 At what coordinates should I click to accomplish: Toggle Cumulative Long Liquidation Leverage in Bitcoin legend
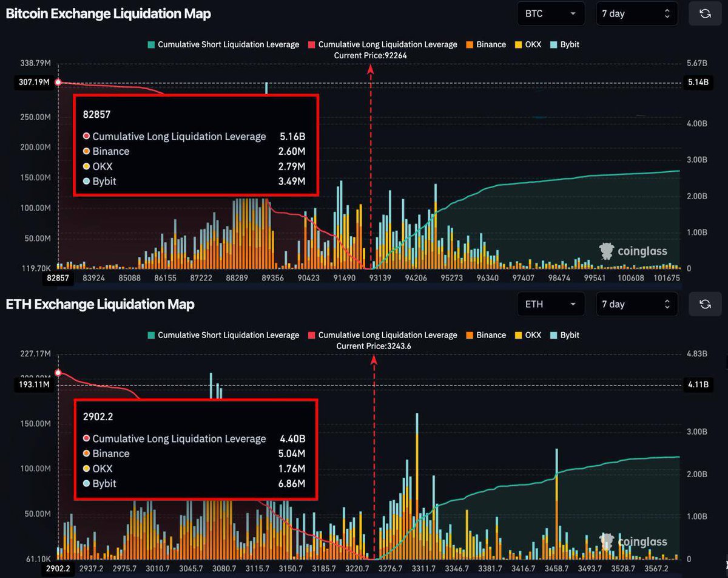[383, 44]
